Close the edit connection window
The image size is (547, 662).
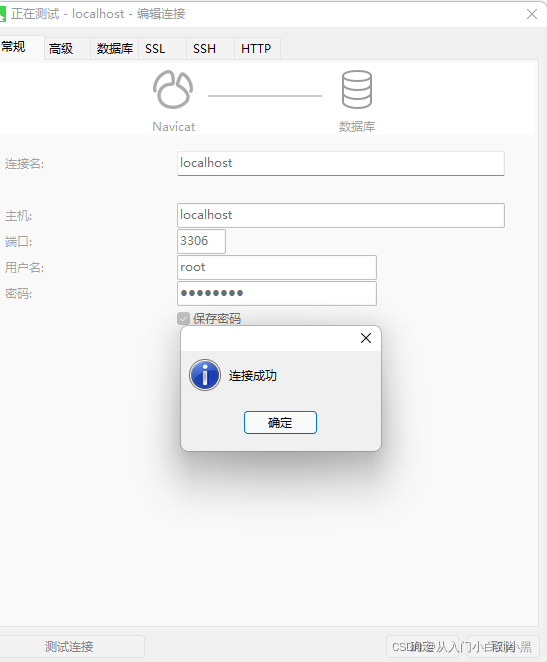pyautogui.click(x=532, y=14)
